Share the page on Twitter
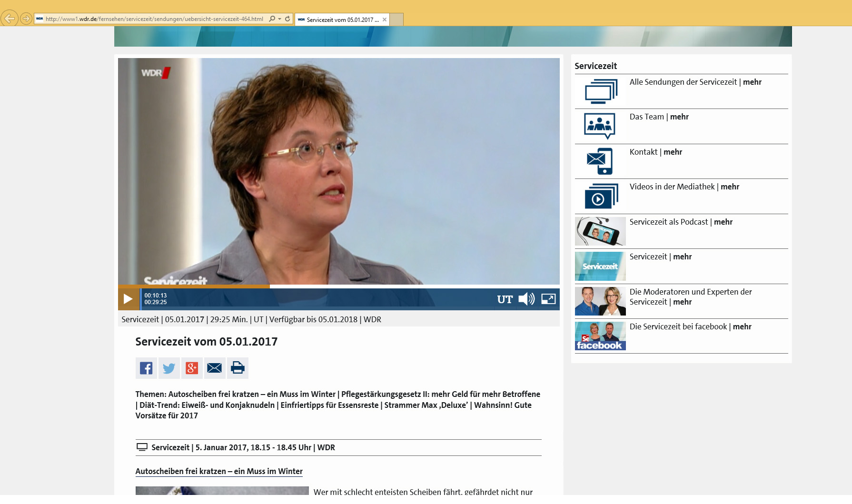 tap(169, 368)
